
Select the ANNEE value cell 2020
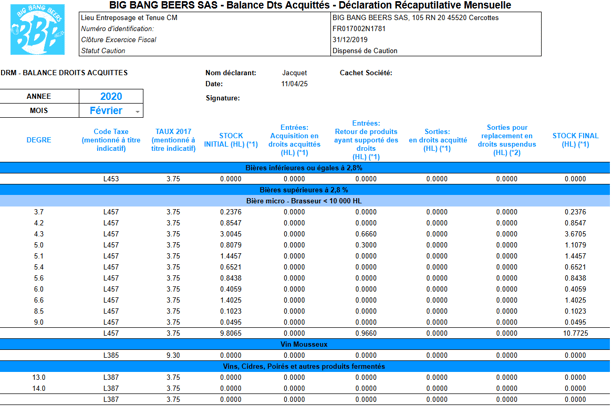pos(111,96)
